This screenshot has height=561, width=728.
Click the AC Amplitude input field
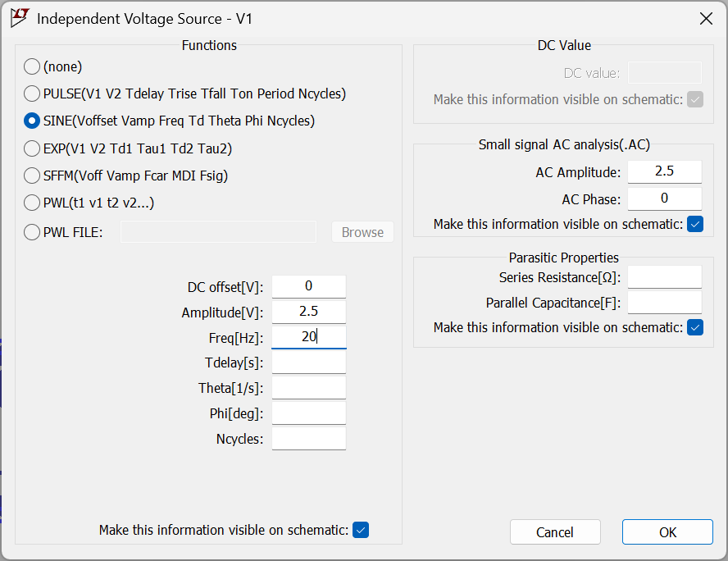click(665, 171)
